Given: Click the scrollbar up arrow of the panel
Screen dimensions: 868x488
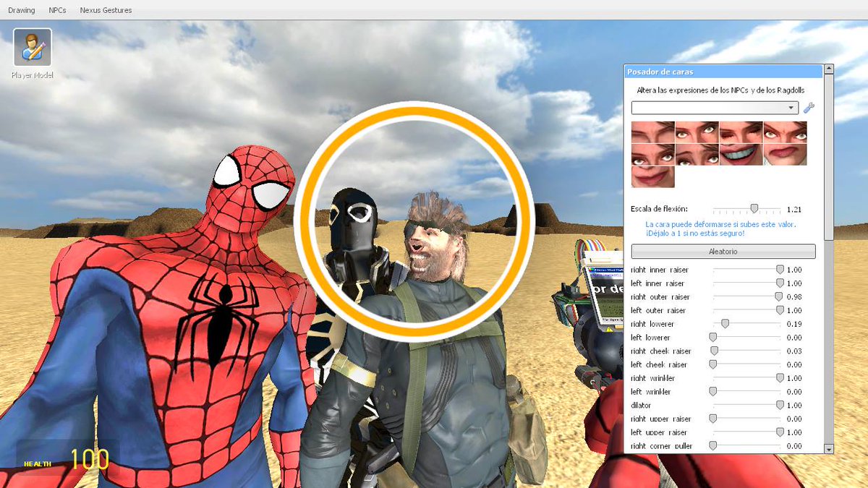Looking at the screenshot, I should (x=829, y=69).
